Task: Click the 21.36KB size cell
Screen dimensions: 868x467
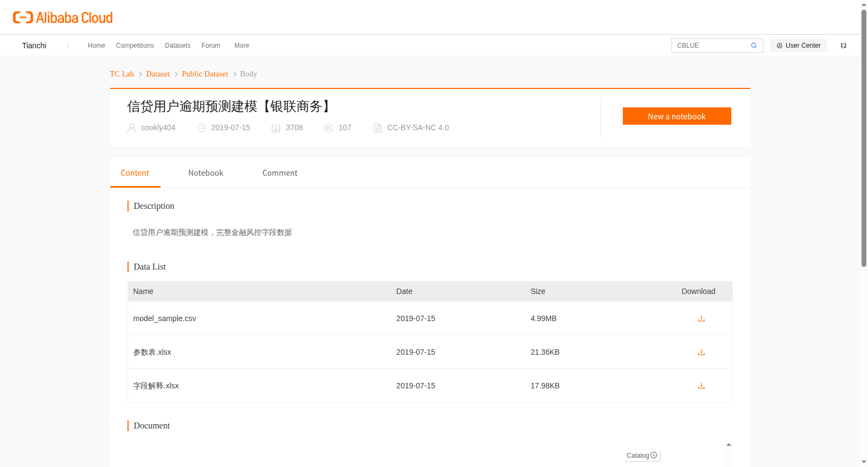Action: click(x=545, y=352)
